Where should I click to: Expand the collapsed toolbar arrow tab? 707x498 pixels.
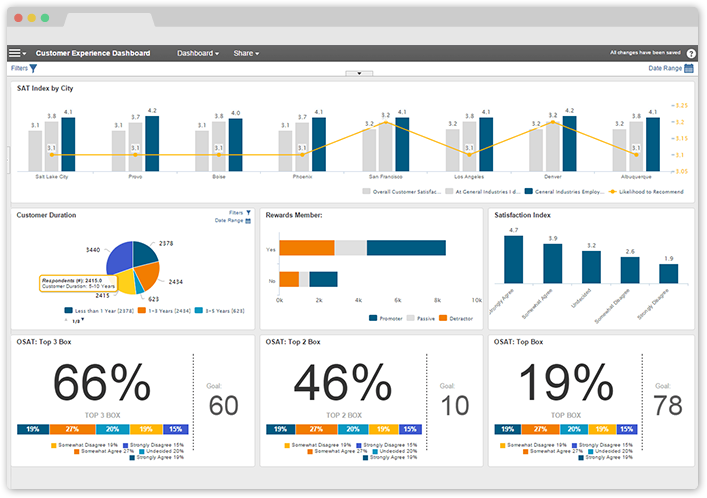(359, 73)
